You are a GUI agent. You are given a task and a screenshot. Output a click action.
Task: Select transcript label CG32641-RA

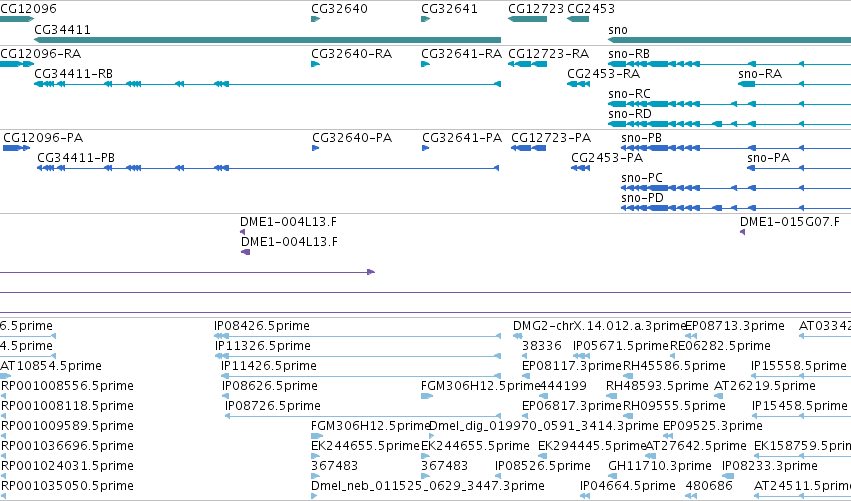point(461,54)
